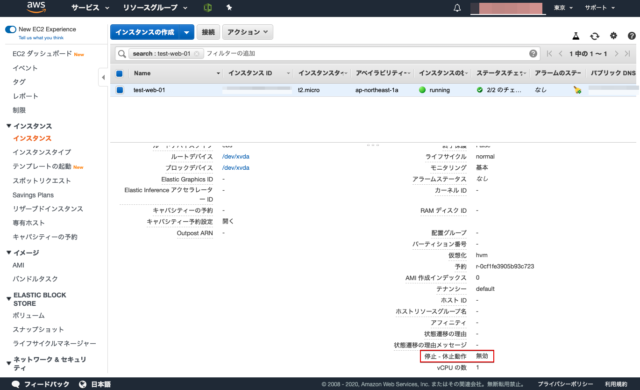The height and width of the screenshot is (390, 640).
Task: Click the redacted account name menu
Action: (508, 8)
